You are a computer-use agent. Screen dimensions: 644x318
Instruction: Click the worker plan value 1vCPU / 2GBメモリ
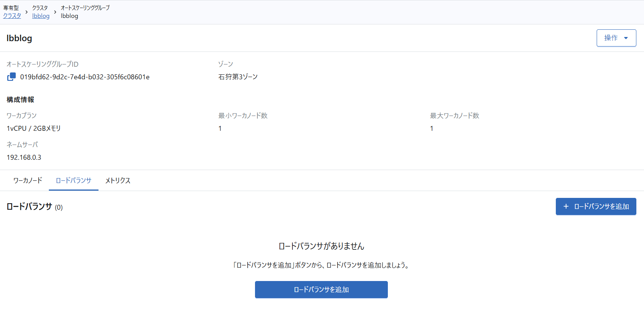pyautogui.click(x=34, y=128)
